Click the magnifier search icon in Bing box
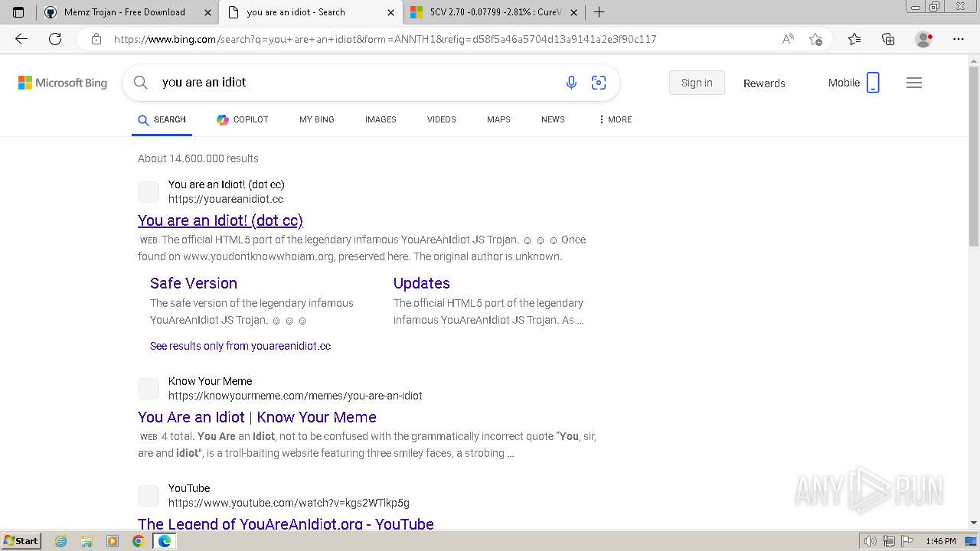Viewport: 980px width, 551px height. (140, 83)
